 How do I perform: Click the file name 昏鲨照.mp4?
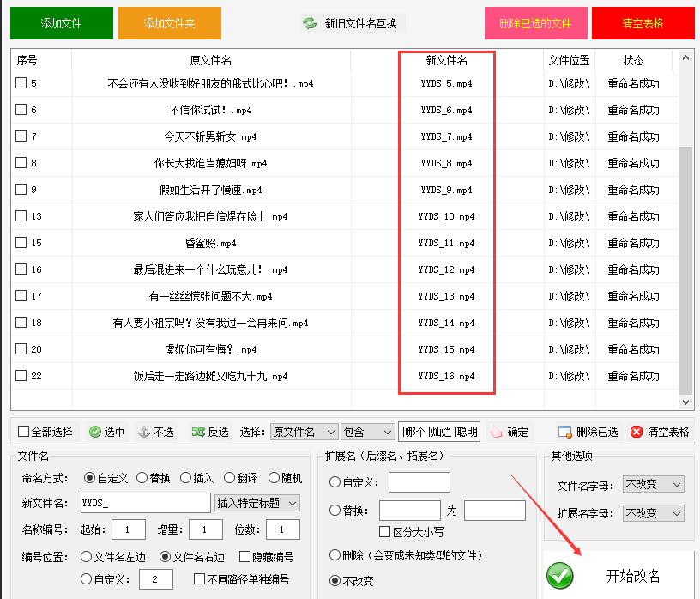coord(211,243)
